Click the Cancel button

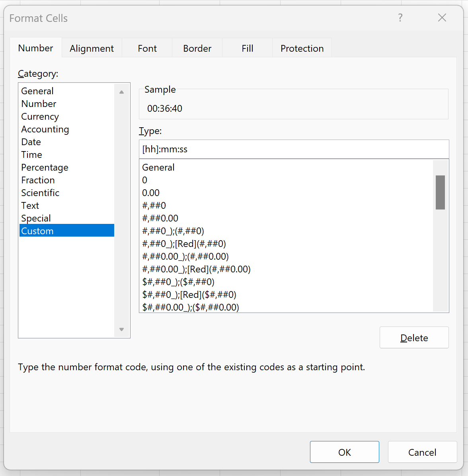click(422, 452)
